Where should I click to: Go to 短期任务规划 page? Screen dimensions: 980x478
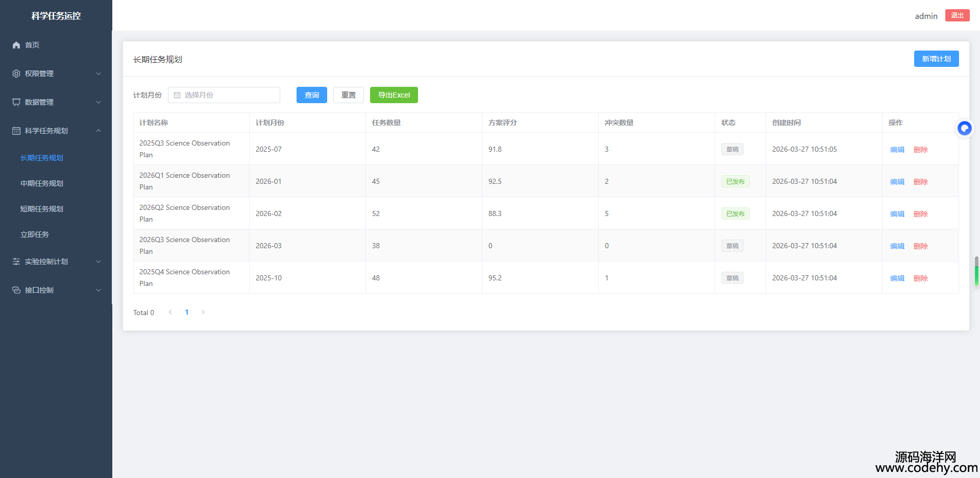[42, 209]
